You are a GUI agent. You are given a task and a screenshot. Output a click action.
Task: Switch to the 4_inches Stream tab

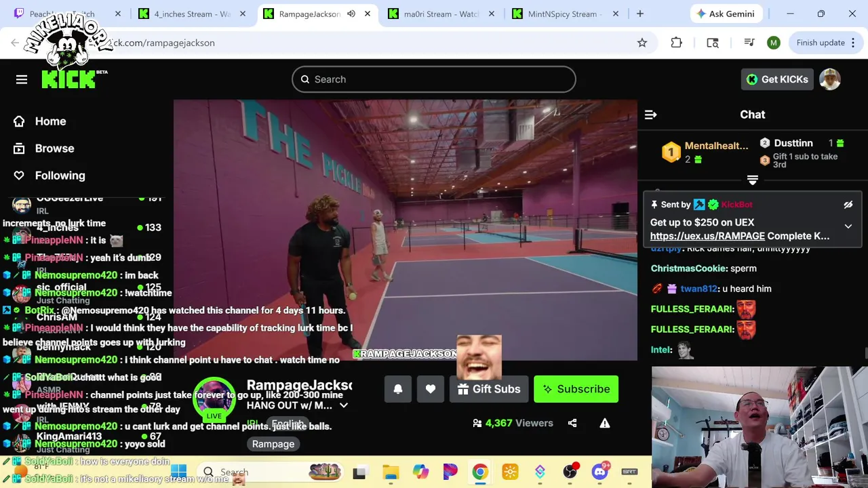pyautogui.click(x=191, y=14)
